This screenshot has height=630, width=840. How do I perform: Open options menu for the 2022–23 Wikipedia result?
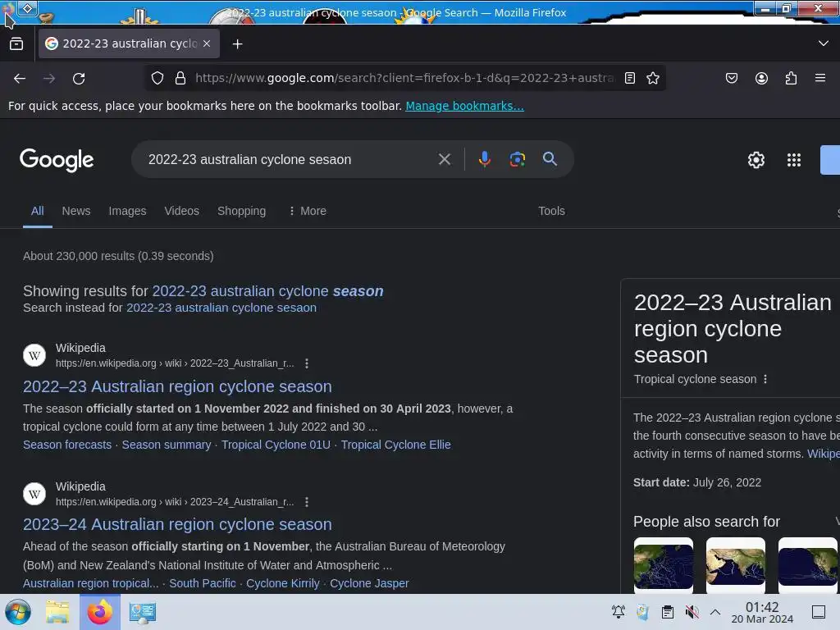(x=307, y=363)
